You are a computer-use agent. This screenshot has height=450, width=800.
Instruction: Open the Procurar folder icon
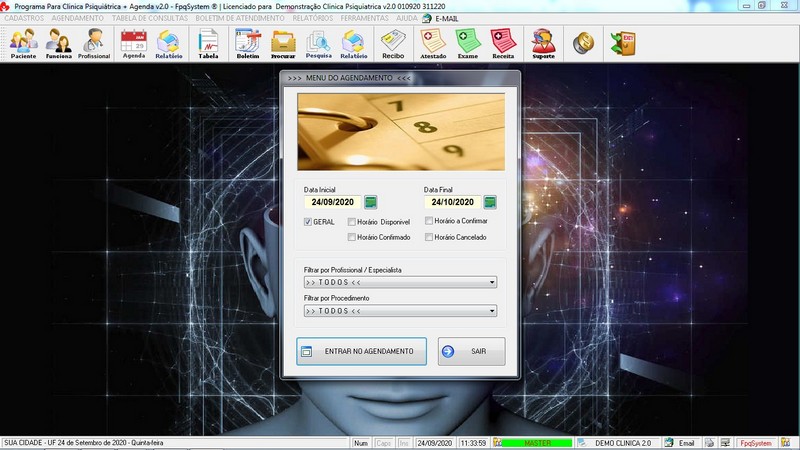tap(283, 43)
